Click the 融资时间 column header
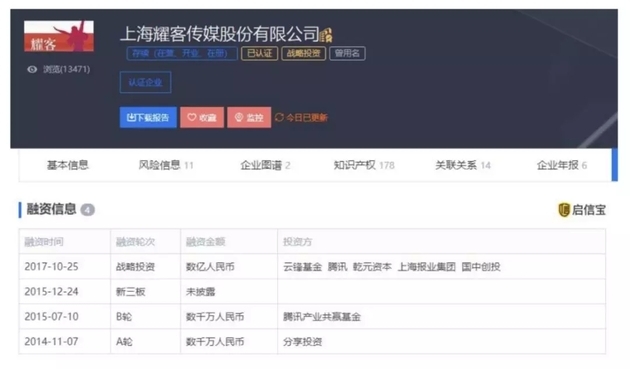Image resolution: width=630 pixels, height=369 pixels. point(44,242)
